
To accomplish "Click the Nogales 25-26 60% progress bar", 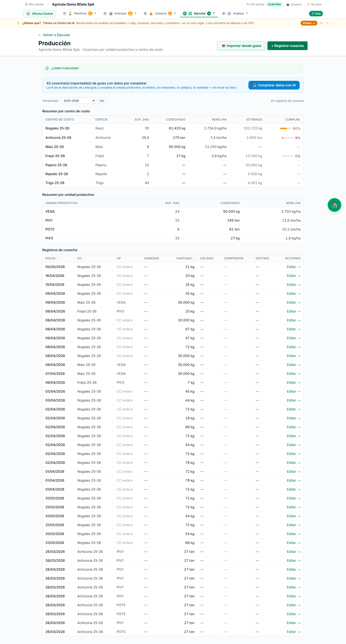I will [286, 128].
